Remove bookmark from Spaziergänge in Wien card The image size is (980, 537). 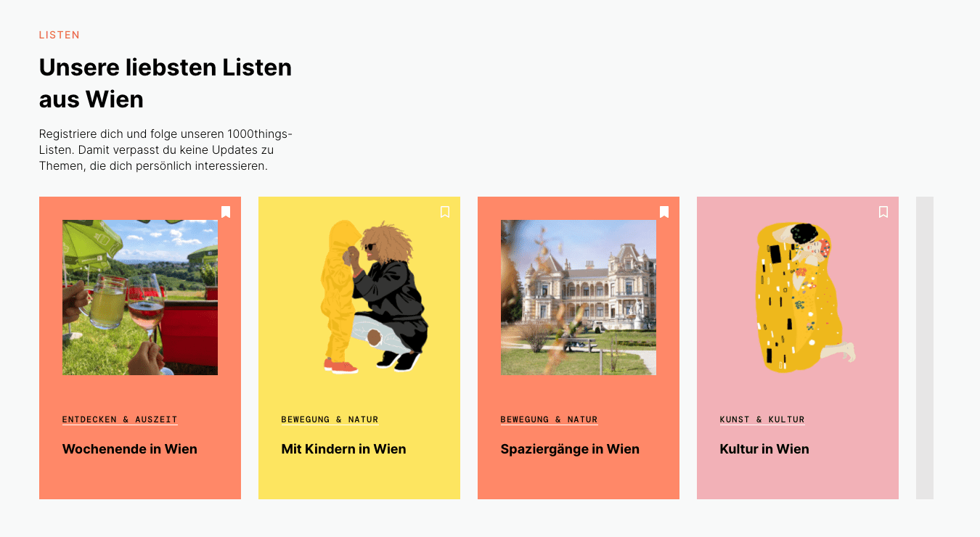point(664,212)
